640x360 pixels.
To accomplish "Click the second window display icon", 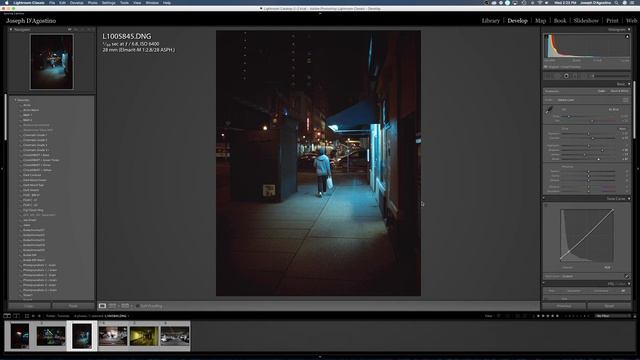I will [x=16, y=316].
